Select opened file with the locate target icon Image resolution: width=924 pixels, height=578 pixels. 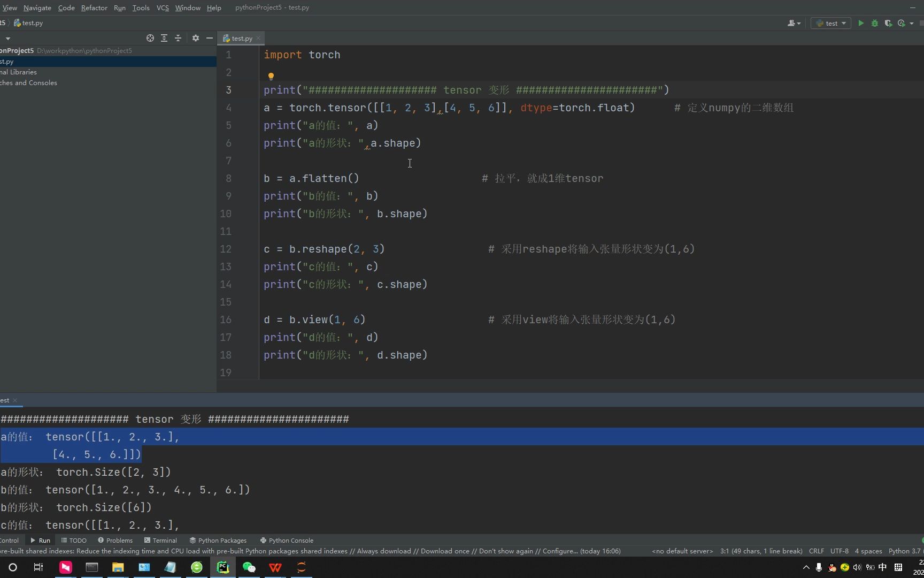(150, 38)
